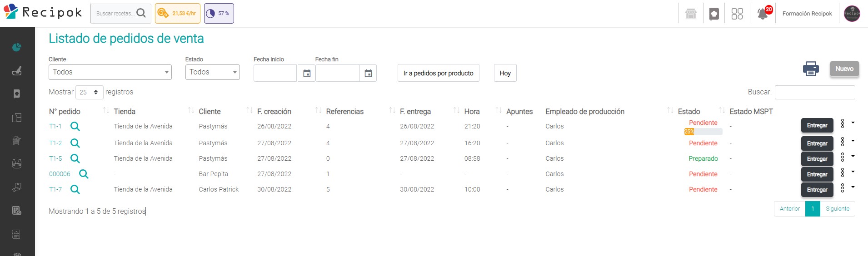This screenshot has width=868, height=256.
Task: Open the sidebar recipe card icon
Action: pyautogui.click(x=17, y=94)
